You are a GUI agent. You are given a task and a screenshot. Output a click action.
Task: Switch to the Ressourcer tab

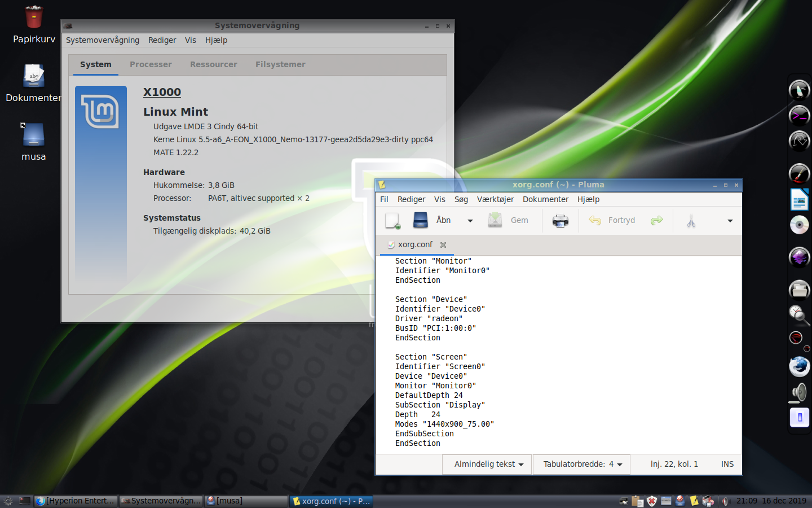pyautogui.click(x=213, y=64)
